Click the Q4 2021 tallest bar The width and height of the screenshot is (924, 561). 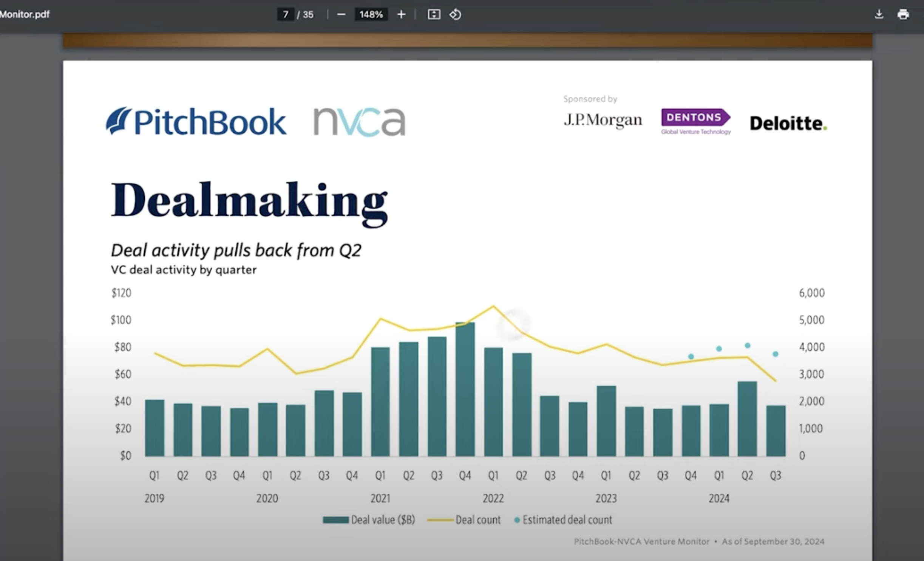[465, 389]
